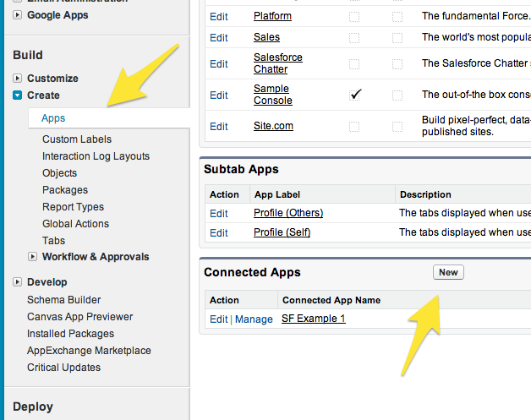Image resolution: width=531 pixels, height=420 pixels.
Task: Click the Build section heading
Action: [28, 55]
